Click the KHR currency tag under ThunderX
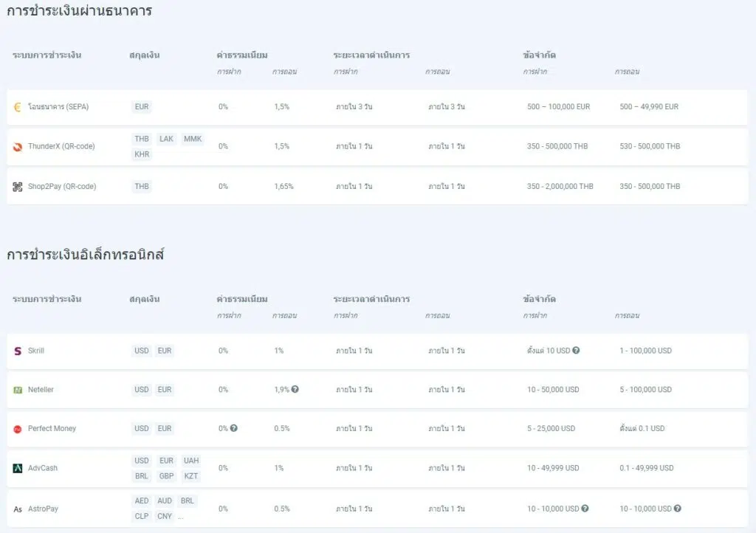The image size is (756, 533). pos(142,154)
